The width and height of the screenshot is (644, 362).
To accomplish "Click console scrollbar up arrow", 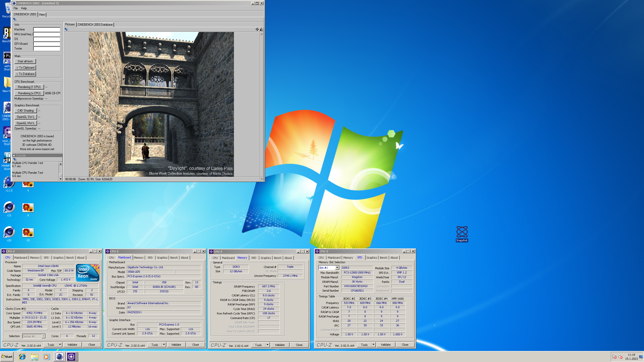I will (60, 164).
